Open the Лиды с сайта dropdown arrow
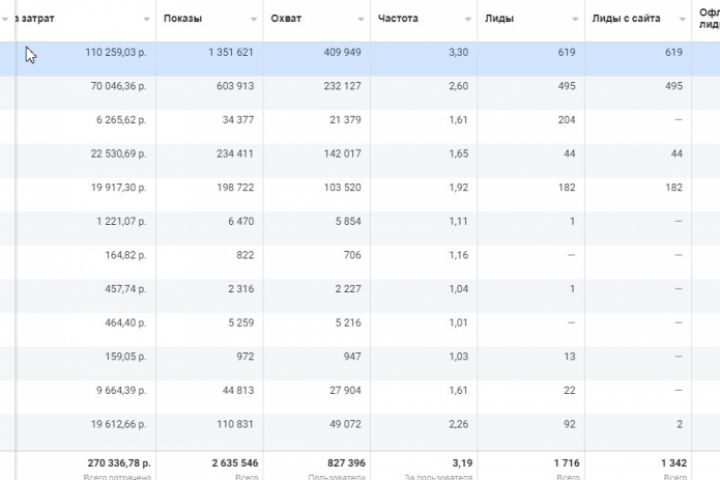Image resolution: width=720 pixels, height=480 pixels. (681, 19)
